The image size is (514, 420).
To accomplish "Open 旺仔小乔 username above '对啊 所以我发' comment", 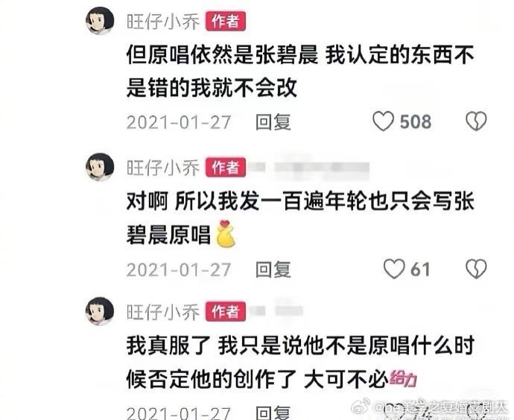I will pos(163,168).
